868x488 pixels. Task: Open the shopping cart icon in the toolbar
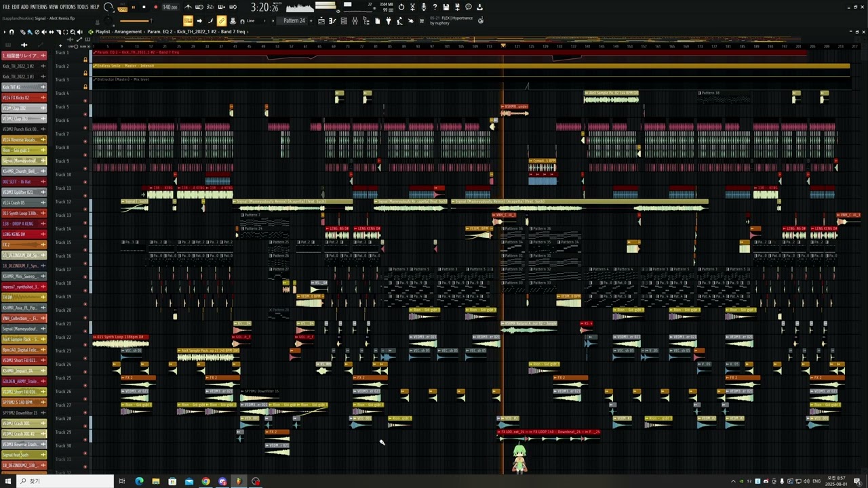pos(421,21)
